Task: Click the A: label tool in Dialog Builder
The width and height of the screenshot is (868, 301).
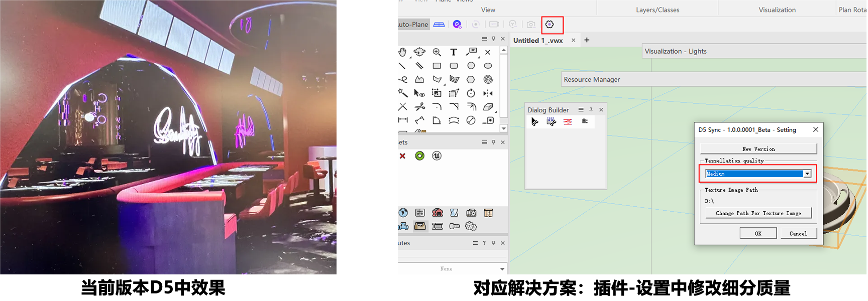Action: pos(585,121)
